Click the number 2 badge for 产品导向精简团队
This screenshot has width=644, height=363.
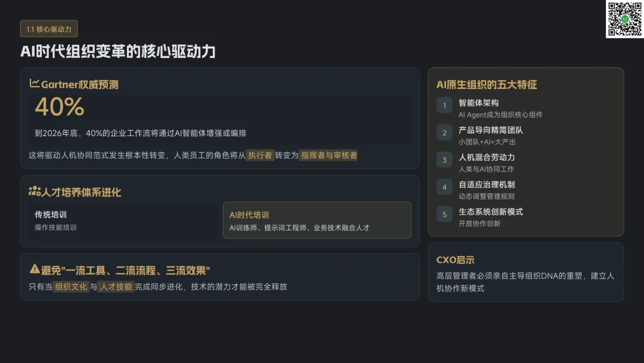click(444, 133)
